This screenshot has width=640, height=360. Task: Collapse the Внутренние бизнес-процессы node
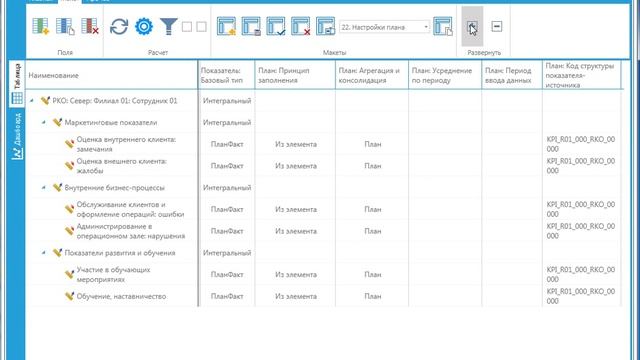(x=44, y=187)
